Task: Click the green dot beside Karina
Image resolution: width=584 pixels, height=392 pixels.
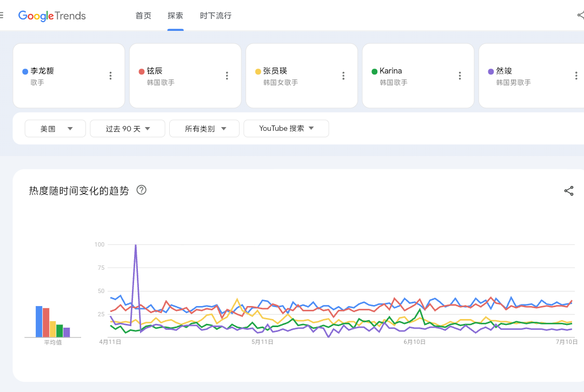Action: (374, 71)
